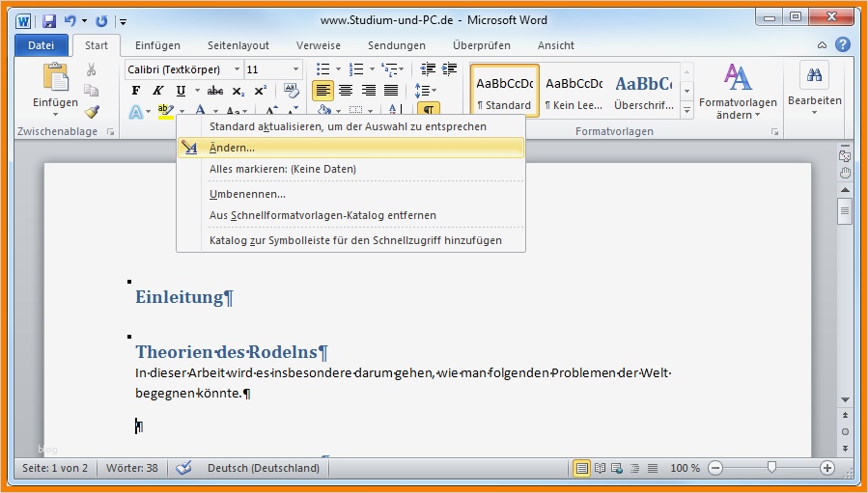Click the zoom out minus button
Viewport: 868px width, 493px height.
point(715,469)
